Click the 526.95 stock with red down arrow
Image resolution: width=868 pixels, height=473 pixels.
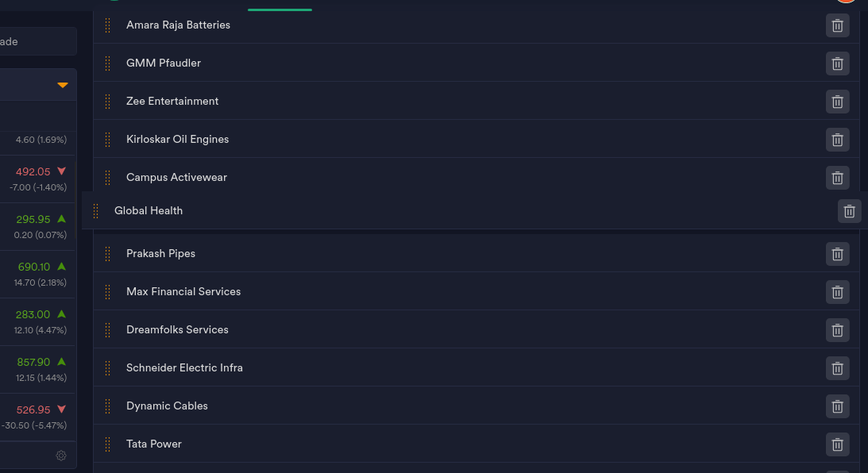pos(37,417)
